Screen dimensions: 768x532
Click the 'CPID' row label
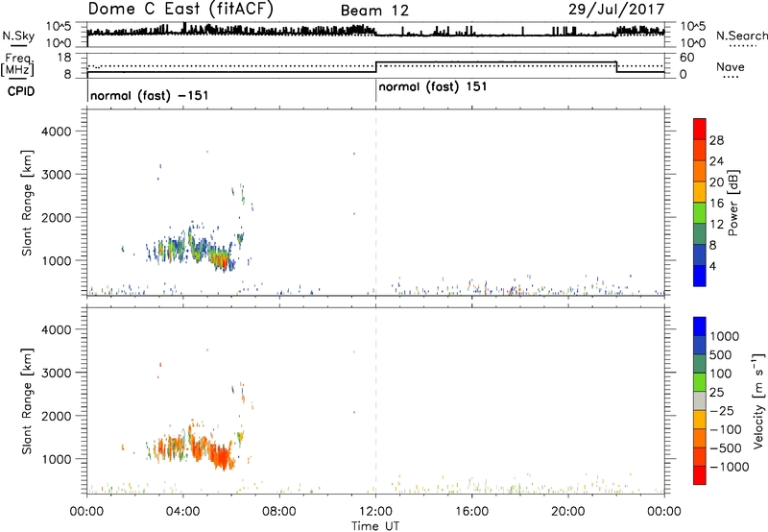[21, 91]
